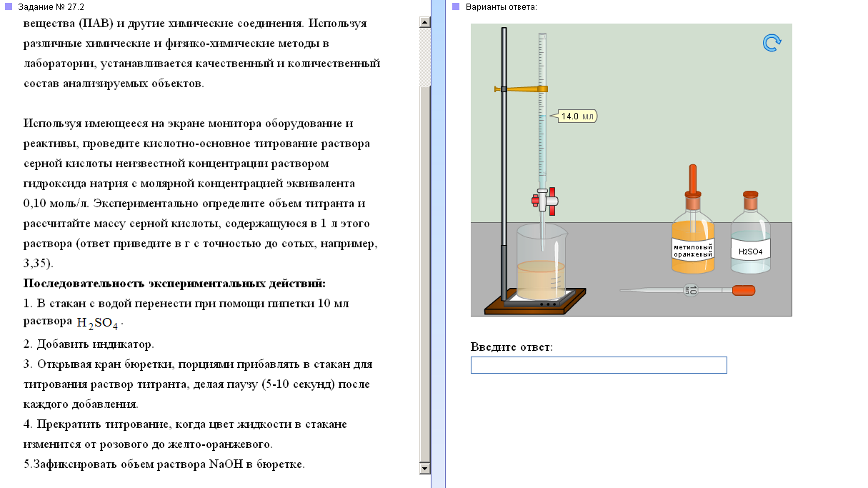Click the '10 мл' marking on the pipette
Viewport: 868px width, 488px height.
coord(691,290)
